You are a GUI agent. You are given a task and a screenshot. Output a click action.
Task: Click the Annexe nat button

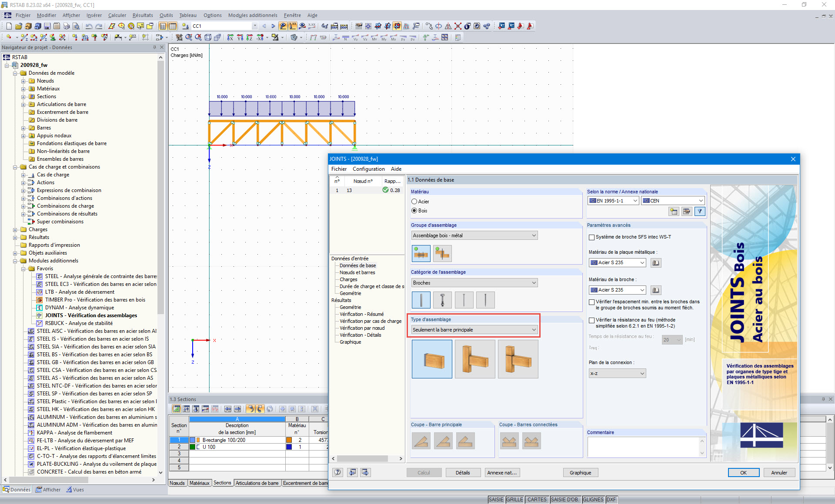click(x=502, y=472)
